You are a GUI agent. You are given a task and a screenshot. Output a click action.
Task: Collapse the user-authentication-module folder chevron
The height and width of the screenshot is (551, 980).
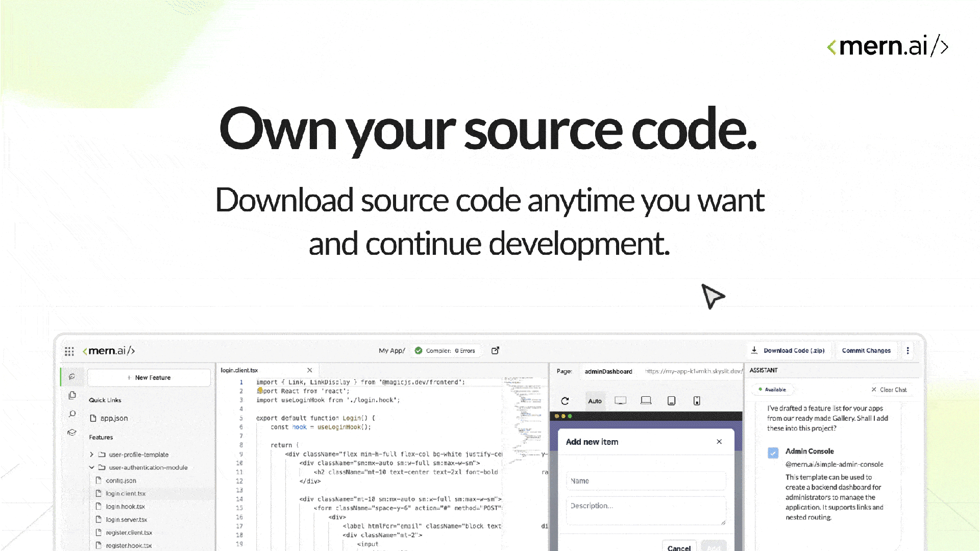pos(91,467)
